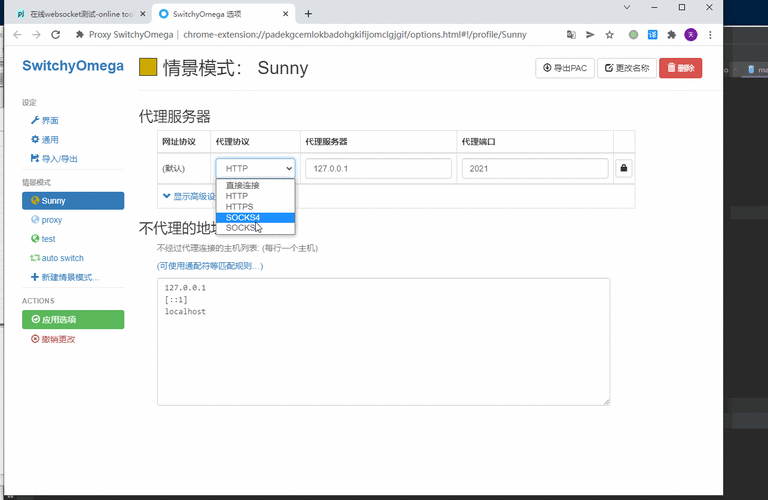The image size is (768, 500).
Task: Click the proxy port 2021 field
Action: tap(535, 168)
